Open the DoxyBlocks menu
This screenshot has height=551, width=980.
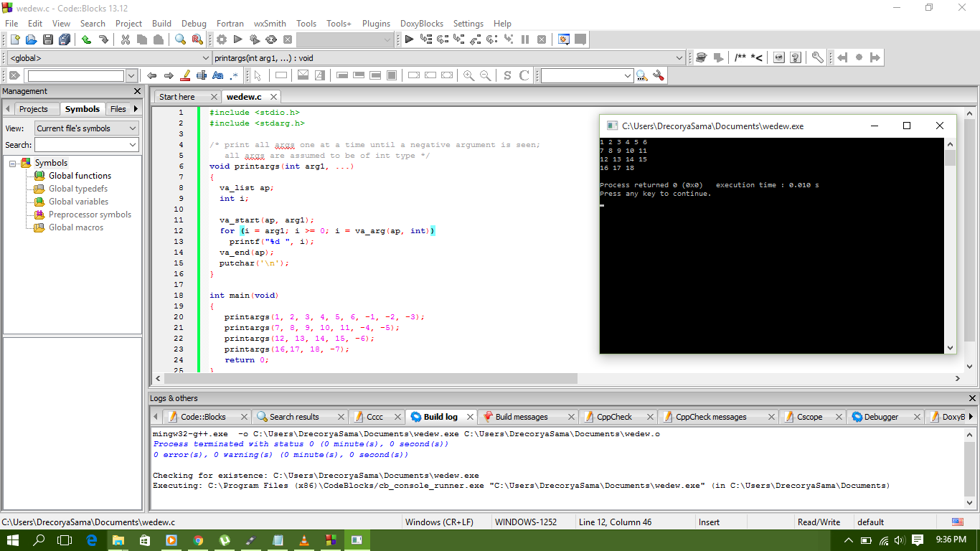point(420,24)
